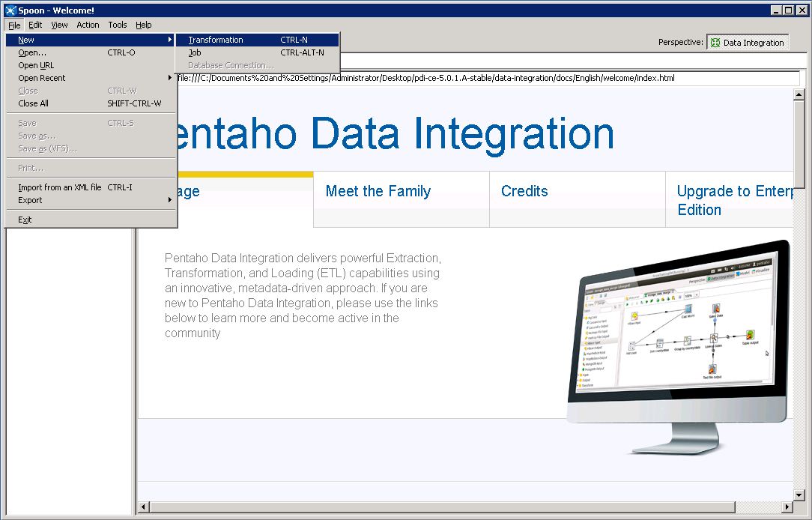The width and height of the screenshot is (812, 520).
Task: Select "Job" from the New submenu
Action: (x=196, y=52)
